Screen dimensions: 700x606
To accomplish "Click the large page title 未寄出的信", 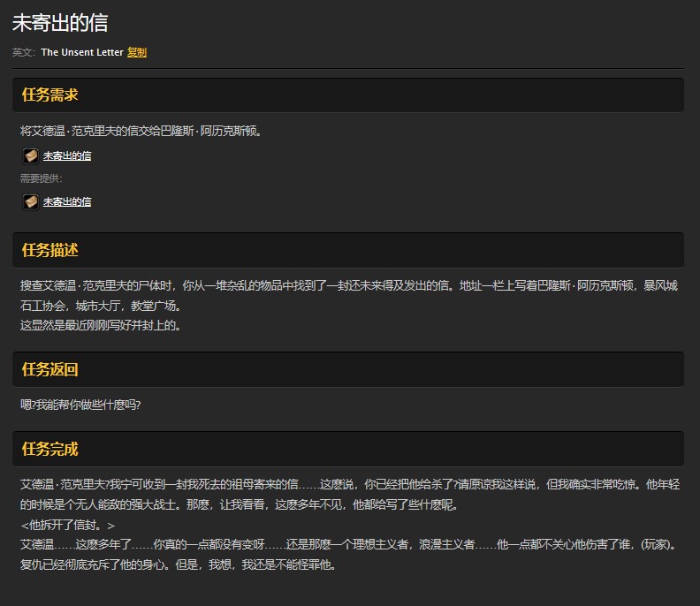I will pos(60,23).
